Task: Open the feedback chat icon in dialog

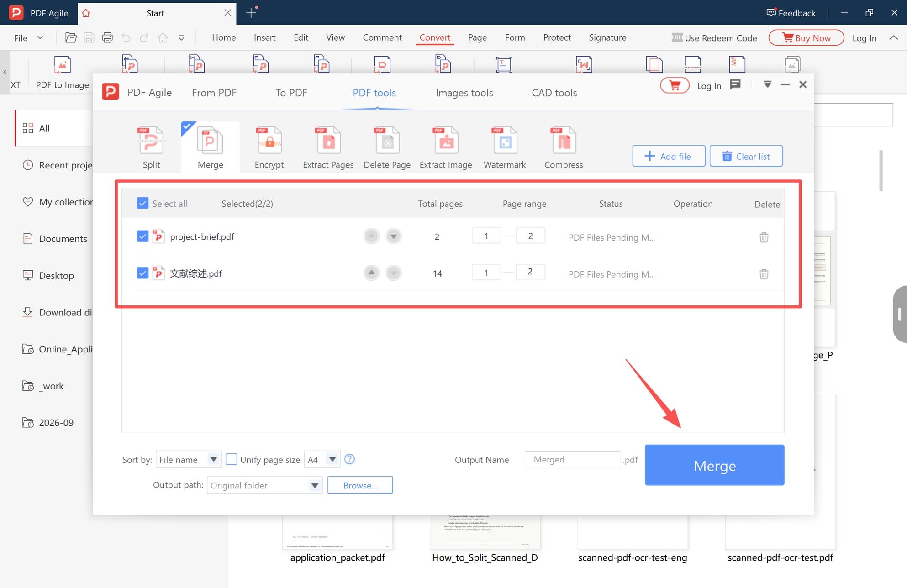Action: pyautogui.click(x=735, y=84)
